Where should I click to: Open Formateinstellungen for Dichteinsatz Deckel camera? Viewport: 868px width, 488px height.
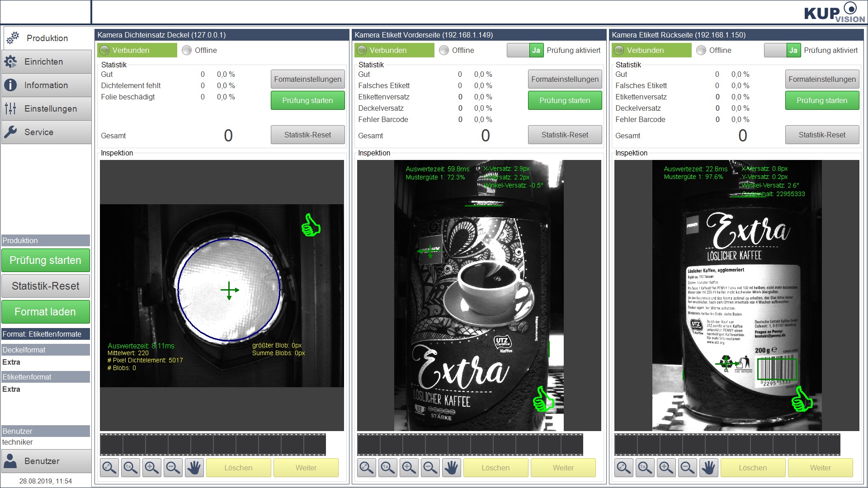pyautogui.click(x=308, y=79)
